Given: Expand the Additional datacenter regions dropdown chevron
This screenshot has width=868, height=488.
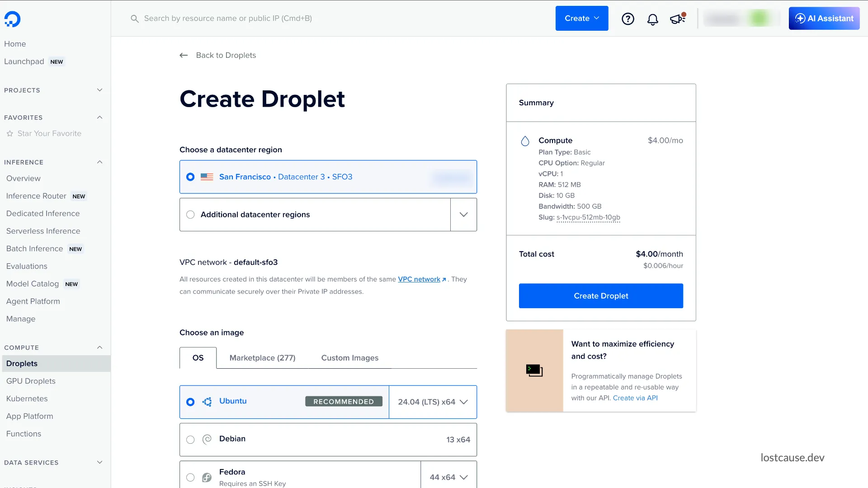Looking at the screenshot, I should [463, 215].
